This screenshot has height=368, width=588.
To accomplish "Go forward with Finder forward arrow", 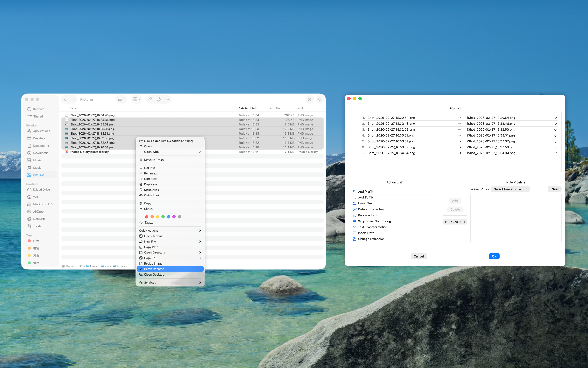I will coord(73,99).
